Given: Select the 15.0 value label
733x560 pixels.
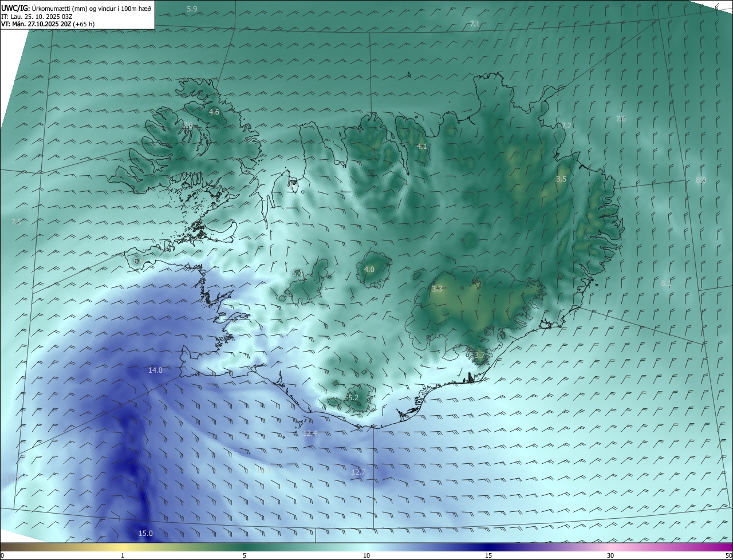Looking at the screenshot, I should coord(145,534).
